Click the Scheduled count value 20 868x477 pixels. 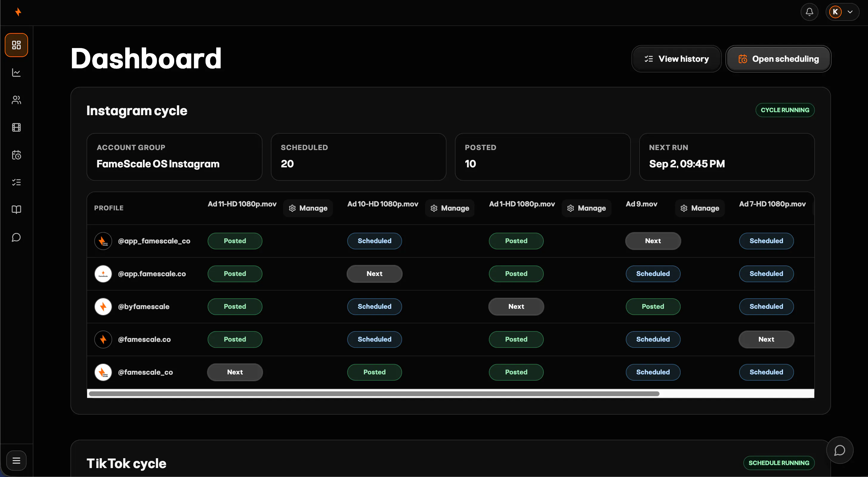[287, 164]
